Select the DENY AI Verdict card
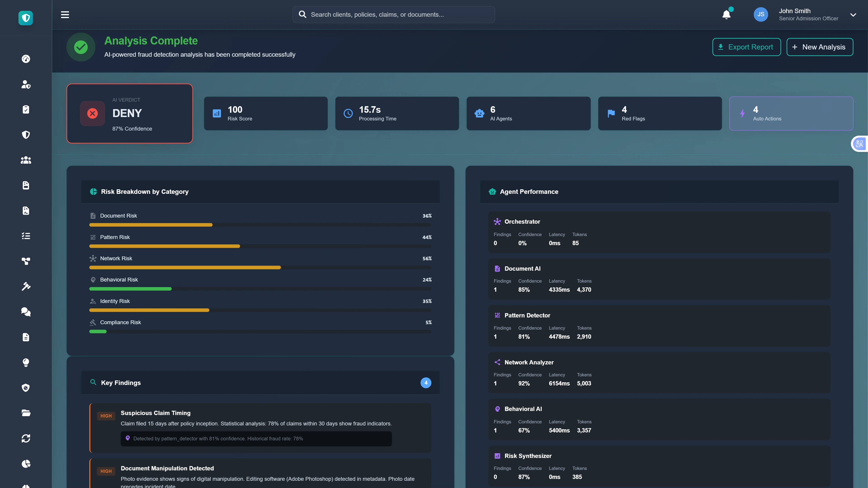868x488 pixels. 129,113
